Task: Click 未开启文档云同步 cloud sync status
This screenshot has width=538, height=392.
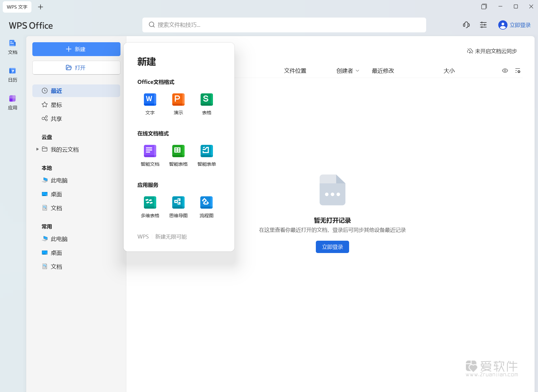Action: tap(492, 51)
